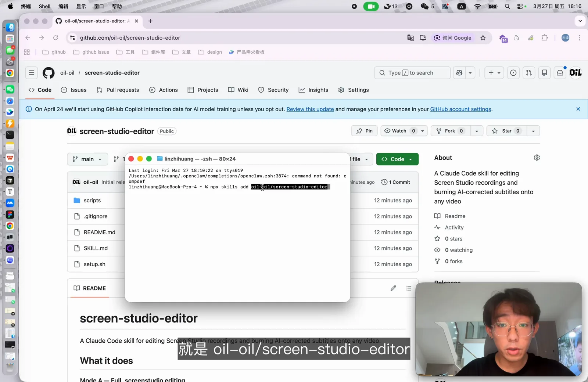Open the Shell menu in macOS menu bar

(x=44, y=6)
